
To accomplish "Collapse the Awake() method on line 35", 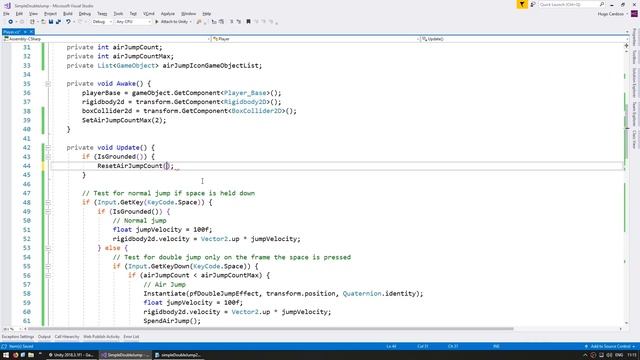I will click(48, 84).
